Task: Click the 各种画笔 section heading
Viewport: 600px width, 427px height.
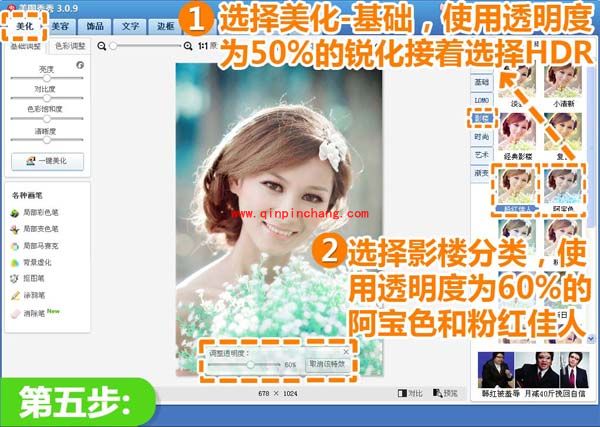Action: tap(27, 196)
